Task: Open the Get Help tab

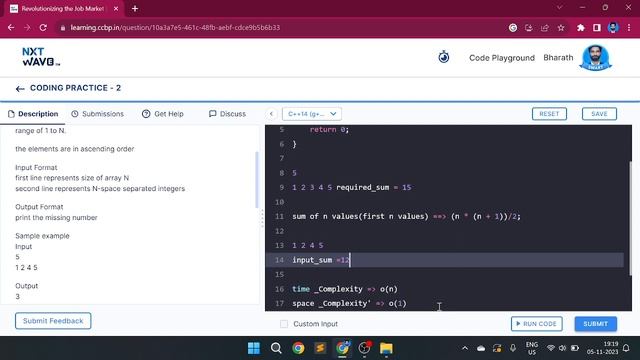Action: (163, 114)
